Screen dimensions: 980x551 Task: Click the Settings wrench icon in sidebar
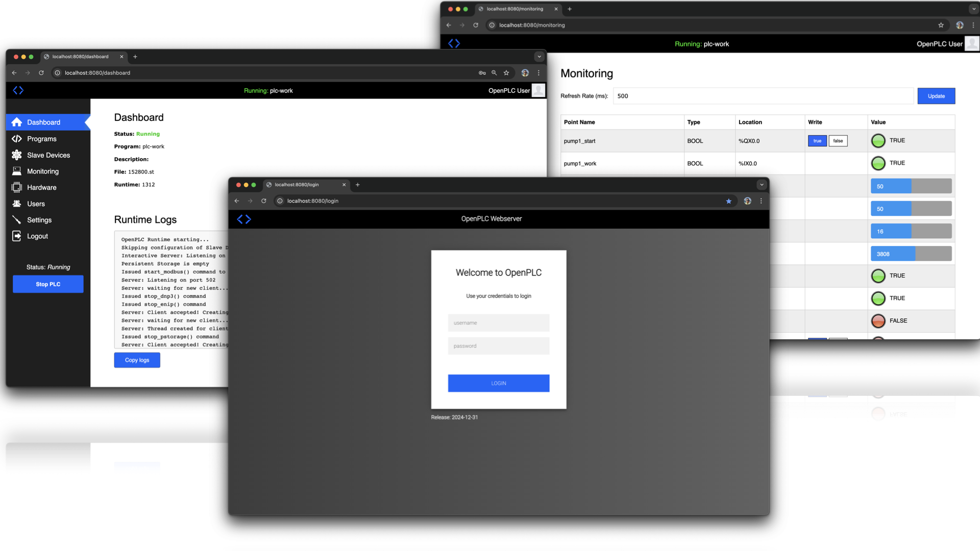[17, 220]
